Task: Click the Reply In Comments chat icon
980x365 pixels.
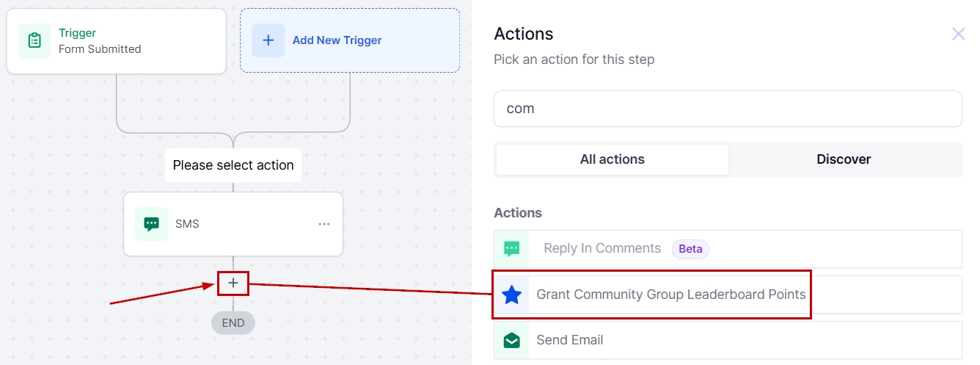Action: pos(512,249)
